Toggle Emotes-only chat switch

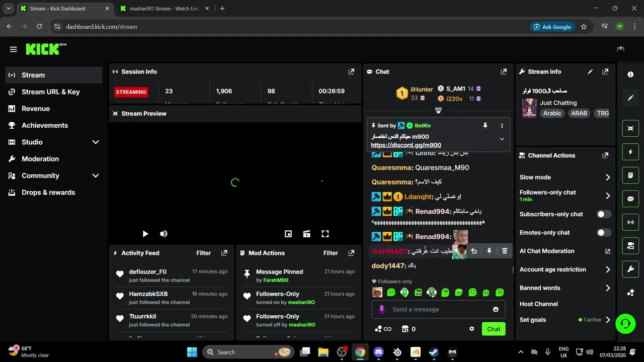[x=604, y=233]
